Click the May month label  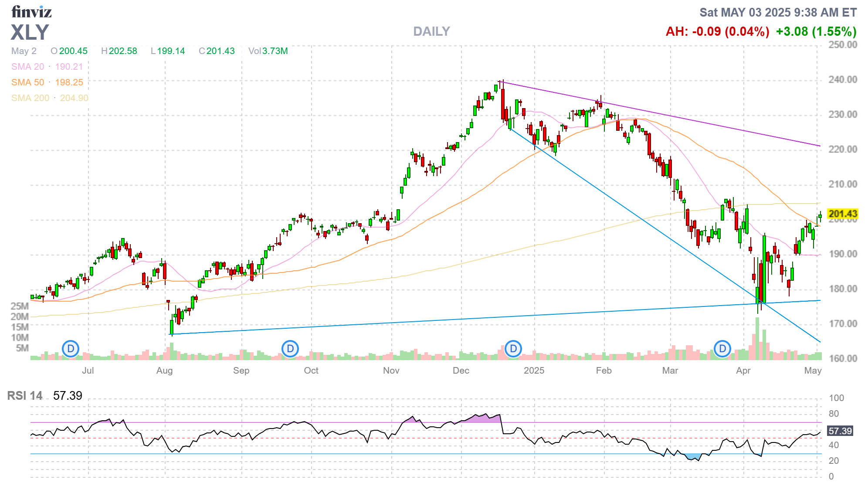(x=813, y=371)
